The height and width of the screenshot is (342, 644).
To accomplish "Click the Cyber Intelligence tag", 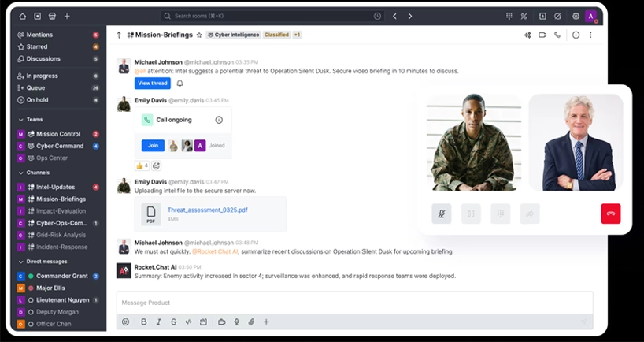I will 233,35.
